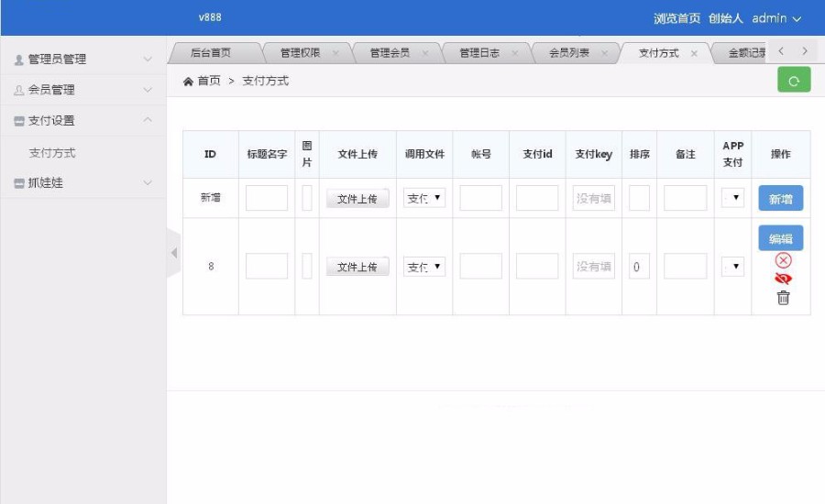Click 文件上传 button in the 新增 row
The image size is (825, 504).
357,198
